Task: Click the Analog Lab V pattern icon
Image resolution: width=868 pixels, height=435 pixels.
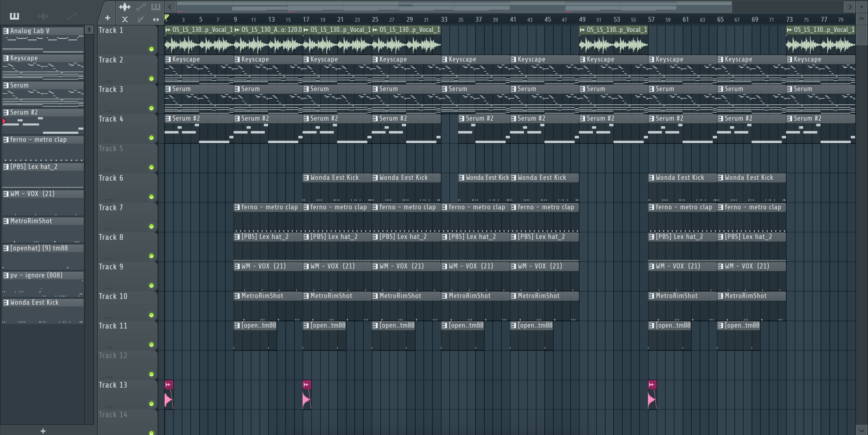Action: [6, 31]
